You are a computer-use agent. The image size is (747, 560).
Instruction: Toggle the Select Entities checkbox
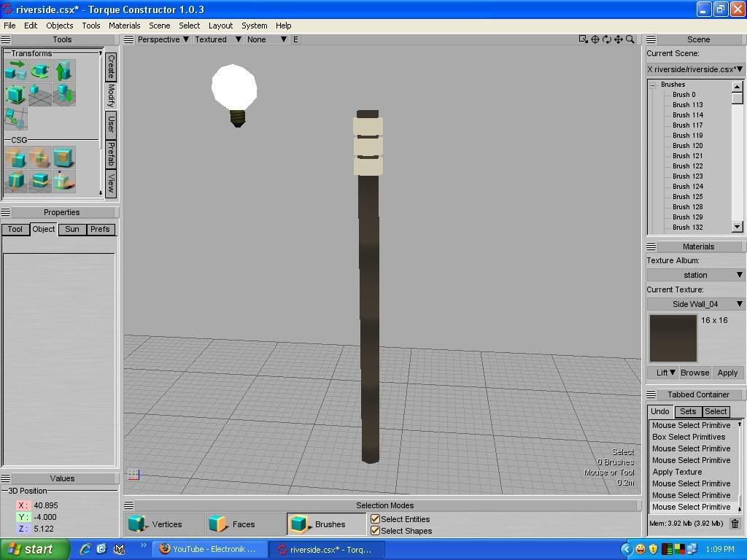click(x=375, y=519)
